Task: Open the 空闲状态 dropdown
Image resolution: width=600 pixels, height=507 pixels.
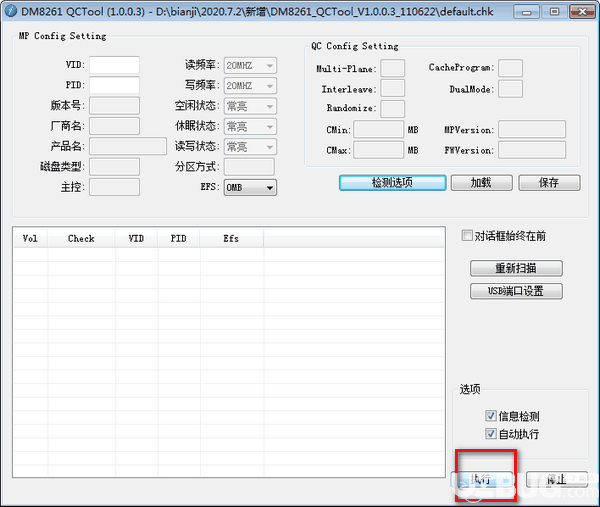Action: [x=250, y=106]
